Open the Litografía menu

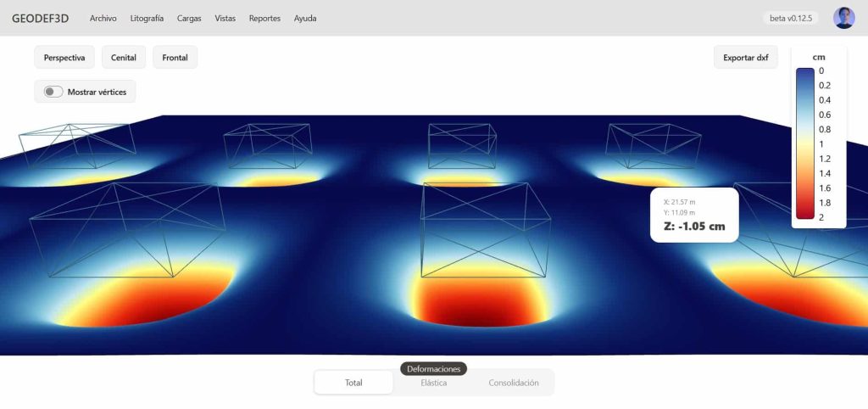coord(147,19)
